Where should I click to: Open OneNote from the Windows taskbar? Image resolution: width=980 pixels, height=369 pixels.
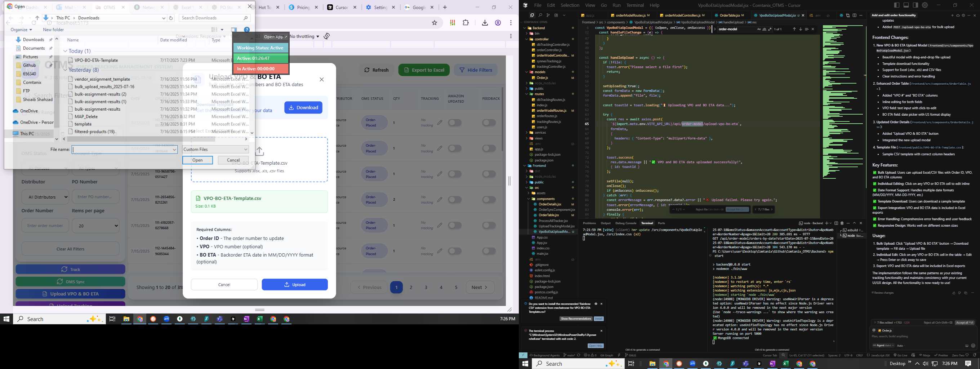(x=246, y=319)
